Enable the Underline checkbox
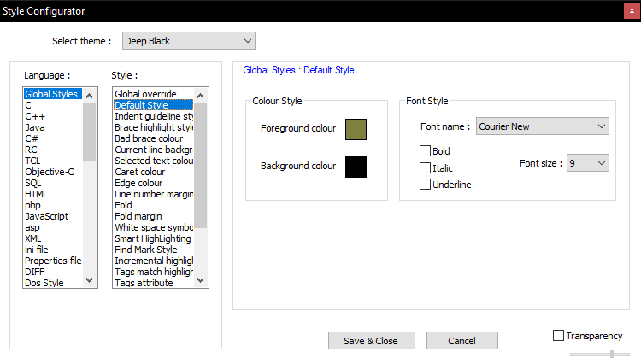Viewport: 641px width, 364px height. (425, 185)
